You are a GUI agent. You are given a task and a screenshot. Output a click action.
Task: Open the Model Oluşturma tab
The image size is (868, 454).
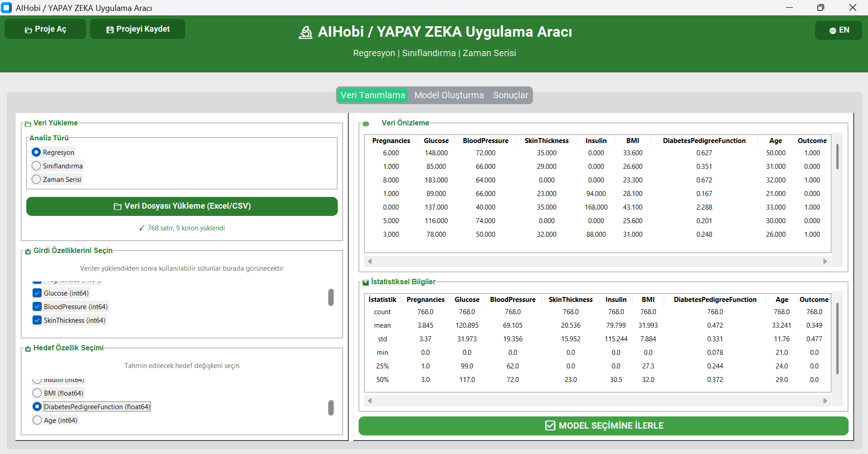coord(449,95)
